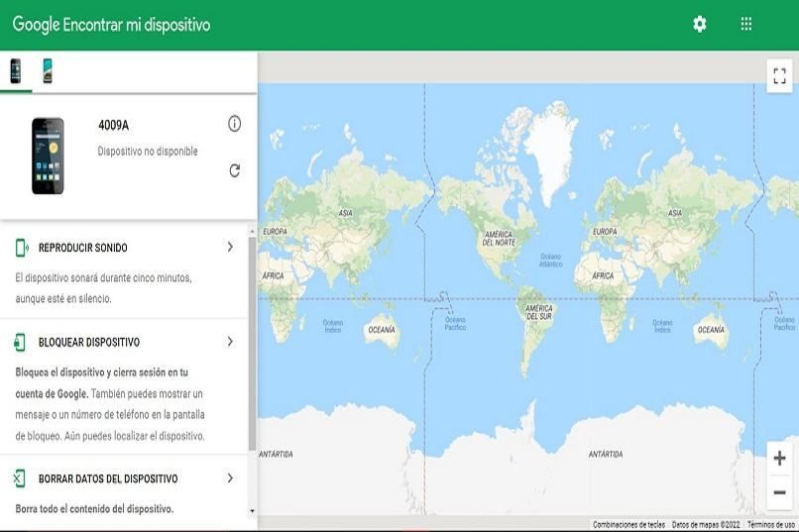Open the Google apps grid
This screenshot has width=799, height=532.
(x=746, y=25)
